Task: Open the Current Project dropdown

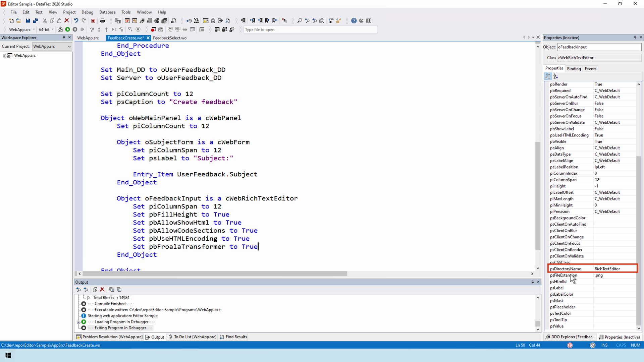Action: click(x=69, y=47)
